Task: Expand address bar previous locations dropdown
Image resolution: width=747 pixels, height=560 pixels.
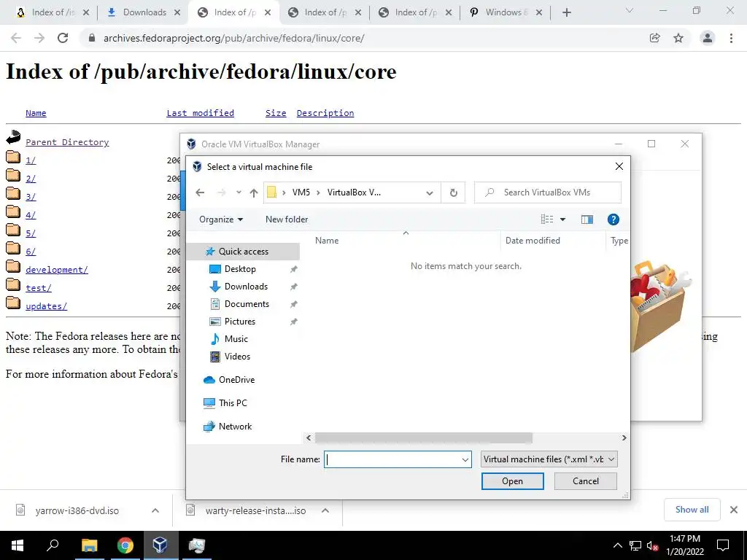Action: (x=429, y=192)
